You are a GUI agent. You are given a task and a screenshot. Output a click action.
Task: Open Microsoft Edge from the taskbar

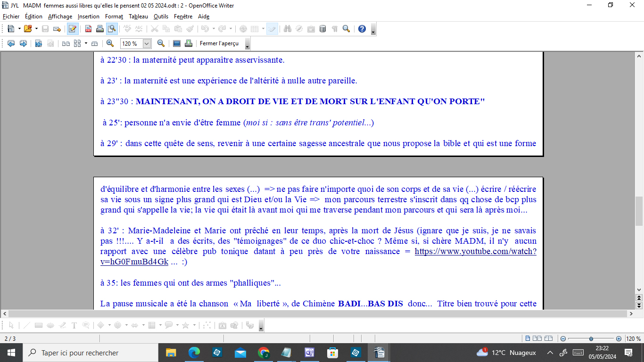pos(194,353)
